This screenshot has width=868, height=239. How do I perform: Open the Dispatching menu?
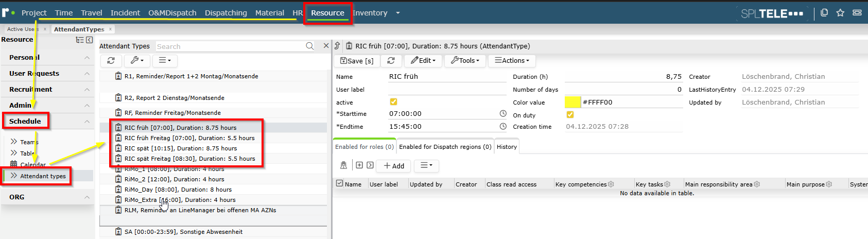coord(226,13)
